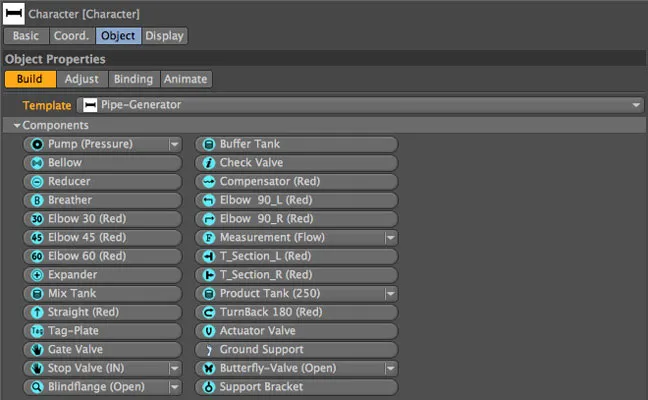The height and width of the screenshot is (400, 648).
Task: Click the Pump (Pressure) component icon
Action: point(37,144)
